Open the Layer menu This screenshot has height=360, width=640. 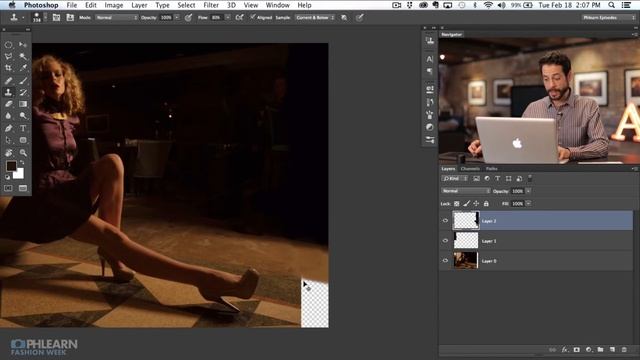click(x=139, y=5)
